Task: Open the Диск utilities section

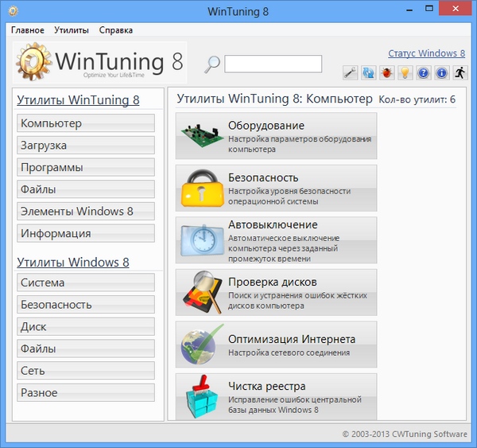Action: tap(86, 326)
